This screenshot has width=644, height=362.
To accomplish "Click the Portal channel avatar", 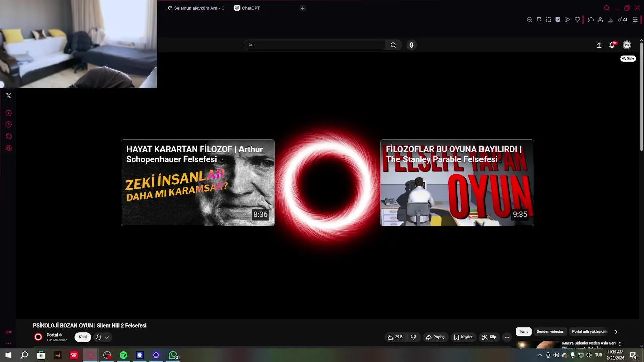I will point(38,337).
